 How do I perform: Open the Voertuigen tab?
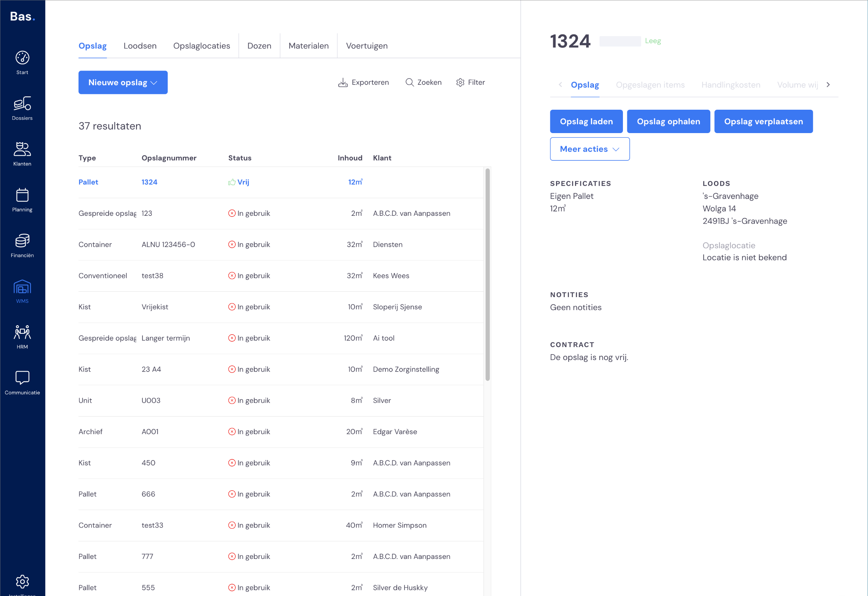tap(367, 46)
